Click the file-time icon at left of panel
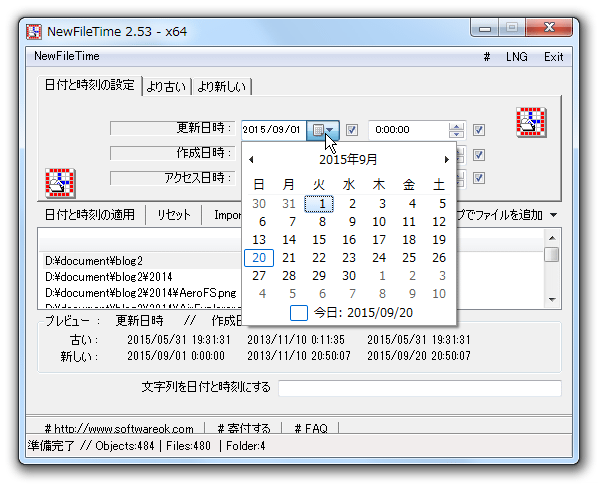 tap(60, 183)
